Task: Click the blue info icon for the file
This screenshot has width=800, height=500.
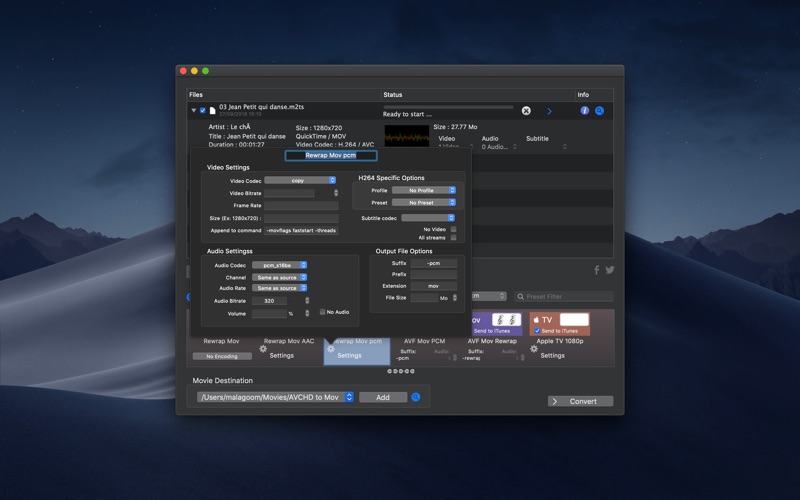Action: click(x=585, y=110)
